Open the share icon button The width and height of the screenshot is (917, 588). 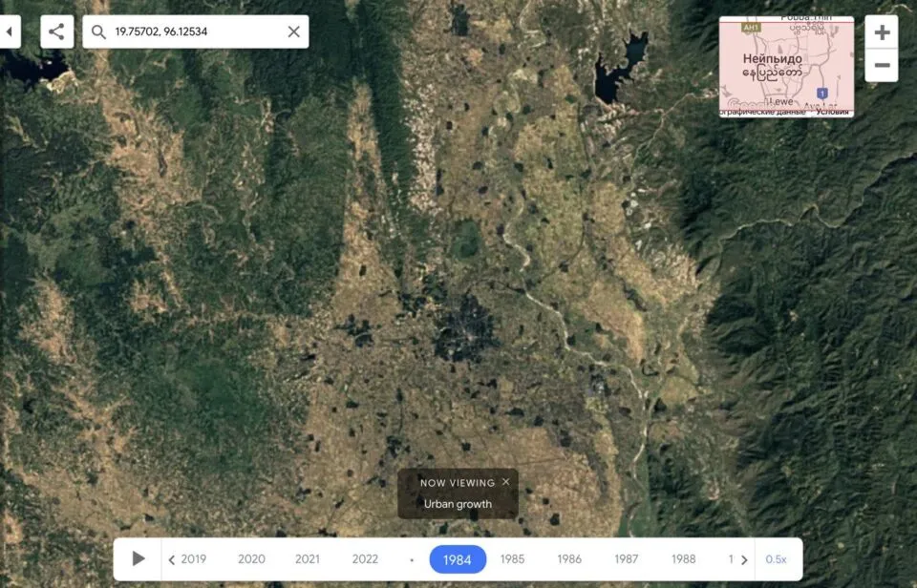(56, 31)
